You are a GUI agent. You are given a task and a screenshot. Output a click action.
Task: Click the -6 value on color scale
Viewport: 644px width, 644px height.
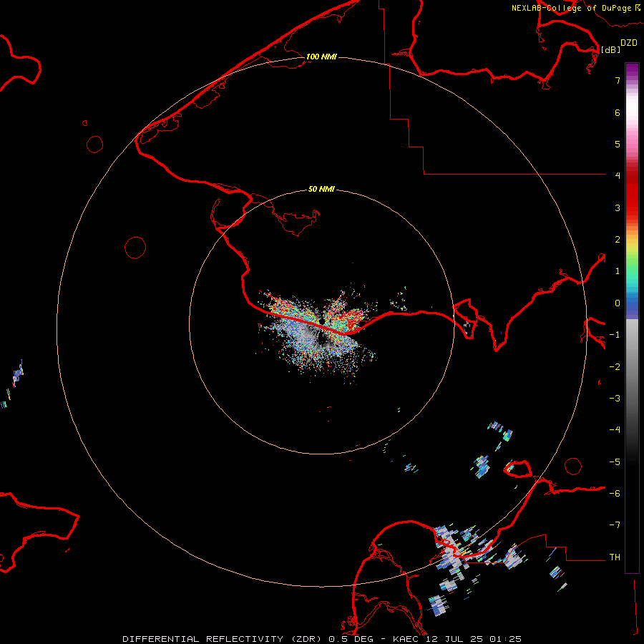(x=615, y=494)
